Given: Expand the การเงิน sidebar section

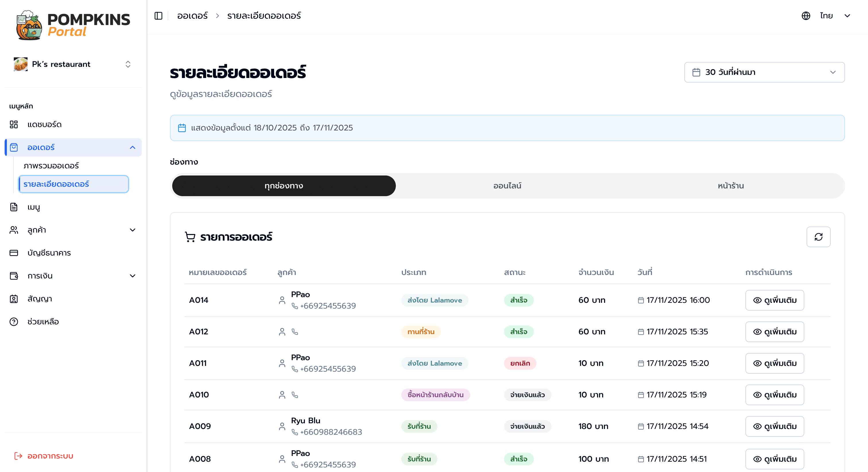Looking at the screenshot, I should pos(73,276).
